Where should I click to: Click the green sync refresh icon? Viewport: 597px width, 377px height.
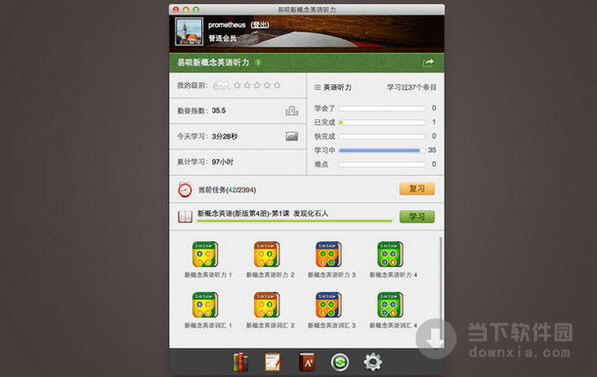pyautogui.click(x=340, y=362)
